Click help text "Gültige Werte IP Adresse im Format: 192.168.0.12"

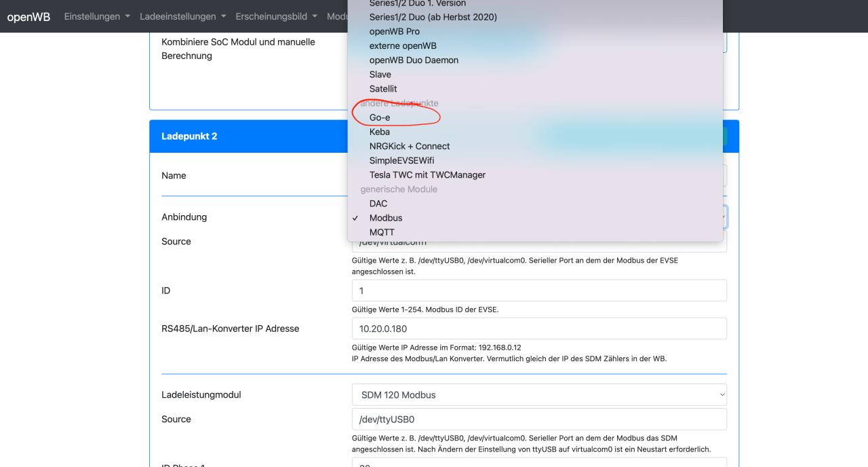point(436,348)
